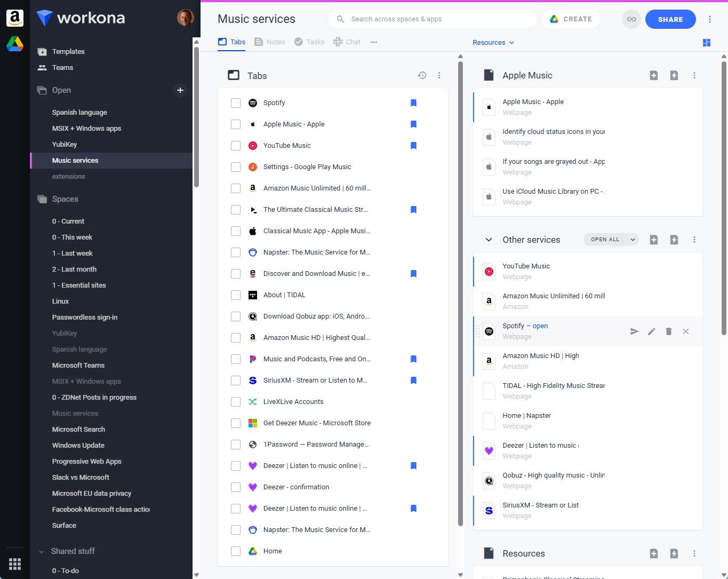This screenshot has height=579, width=728.
Task: Click the bookmark icon next to YouTube Music tab
Action: click(x=413, y=146)
